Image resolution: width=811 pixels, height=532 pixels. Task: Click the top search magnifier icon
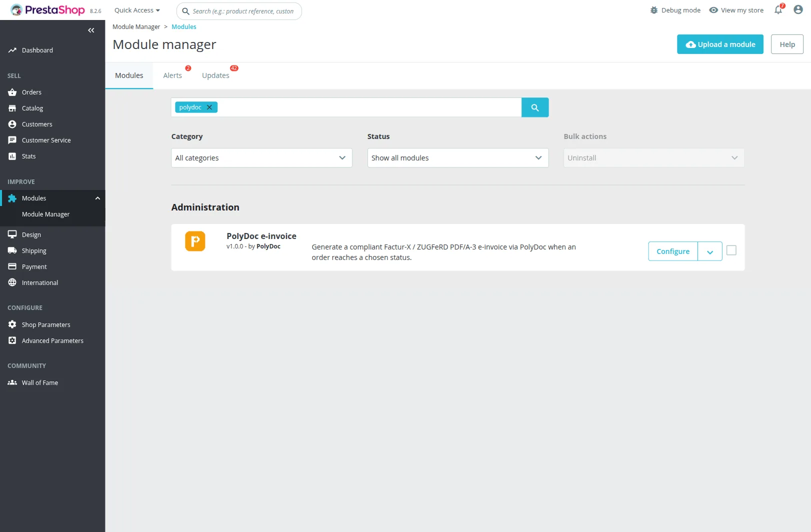point(185,11)
